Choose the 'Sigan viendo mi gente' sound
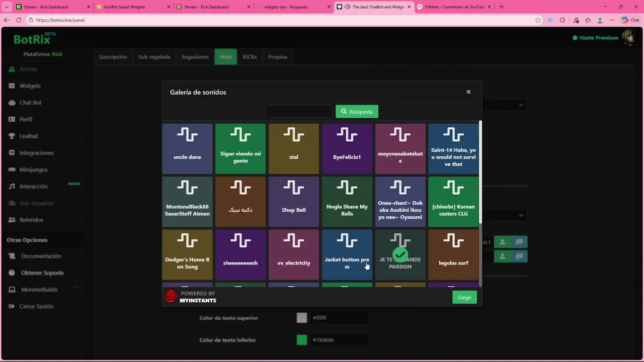 tap(240, 149)
